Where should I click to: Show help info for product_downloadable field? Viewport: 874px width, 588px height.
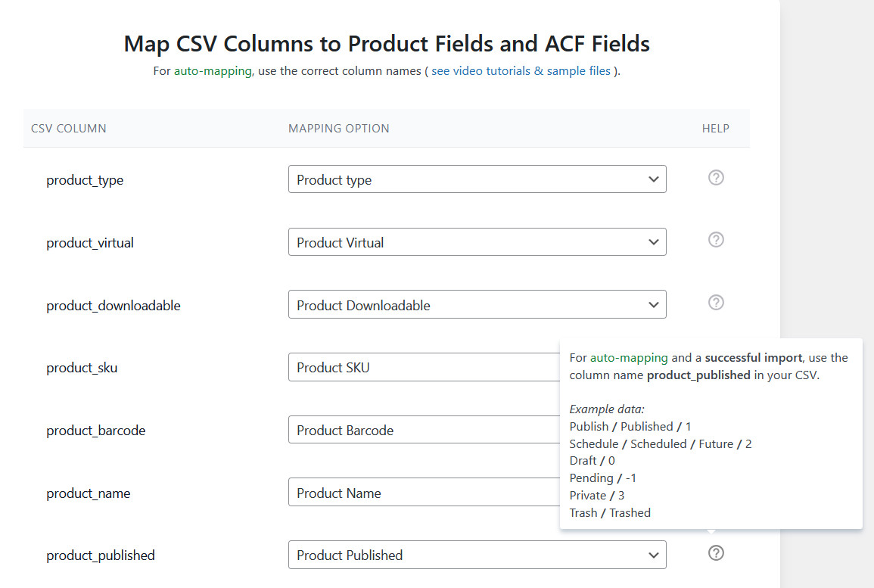[x=716, y=302]
